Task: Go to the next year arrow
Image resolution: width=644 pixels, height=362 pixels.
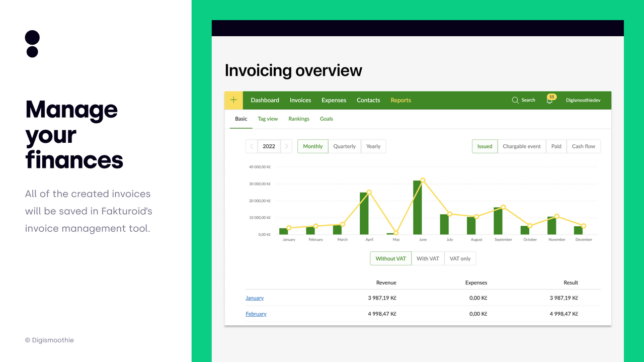Action: pos(287,146)
